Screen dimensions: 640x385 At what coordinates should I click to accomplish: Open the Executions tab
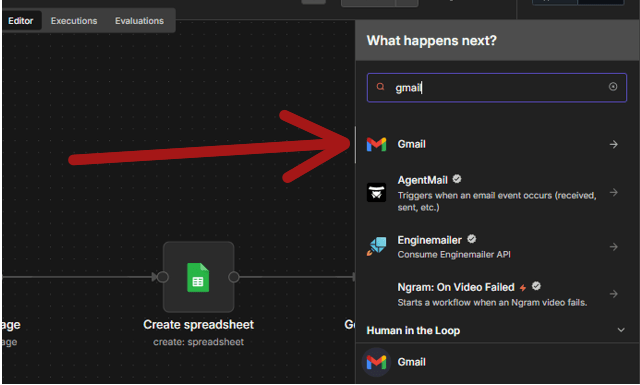pyautogui.click(x=74, y=21)
